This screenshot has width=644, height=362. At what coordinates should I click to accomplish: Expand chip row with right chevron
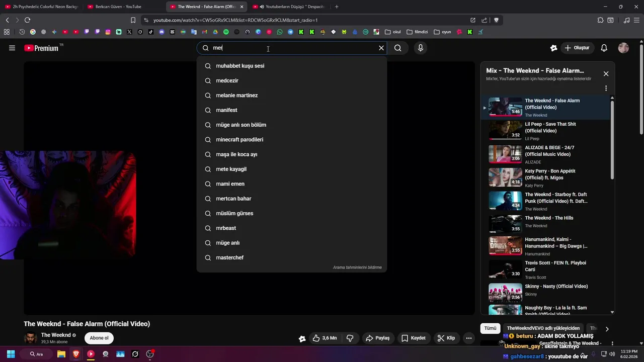[607, 329]
